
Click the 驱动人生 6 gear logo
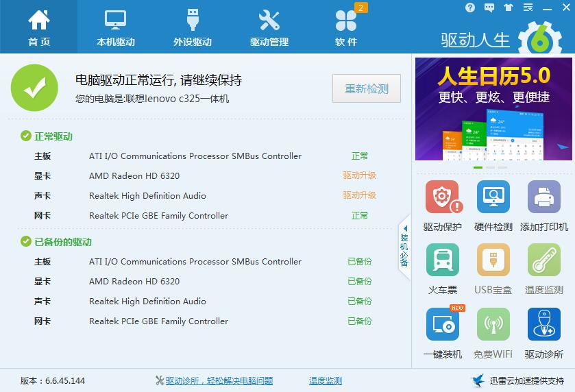(x=540, y=38)
